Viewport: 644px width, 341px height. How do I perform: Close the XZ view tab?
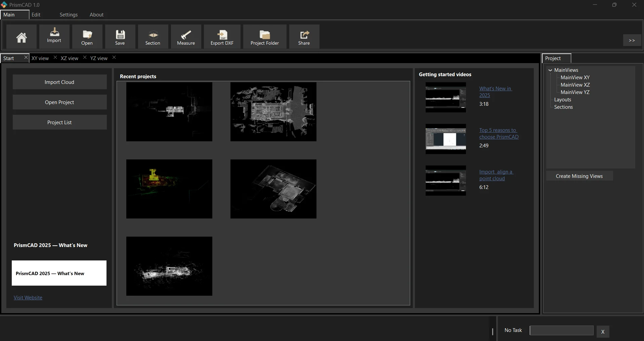pos(85,57)
